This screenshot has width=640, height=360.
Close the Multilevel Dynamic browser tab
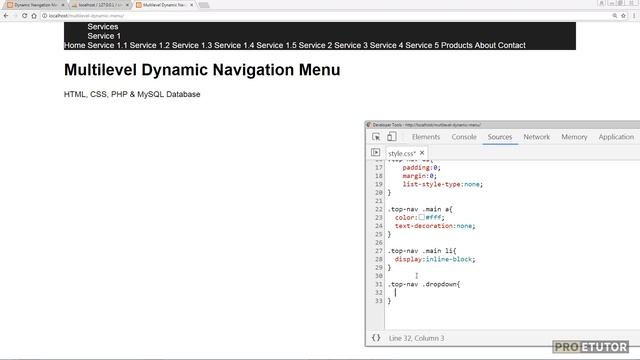(191, 5)
